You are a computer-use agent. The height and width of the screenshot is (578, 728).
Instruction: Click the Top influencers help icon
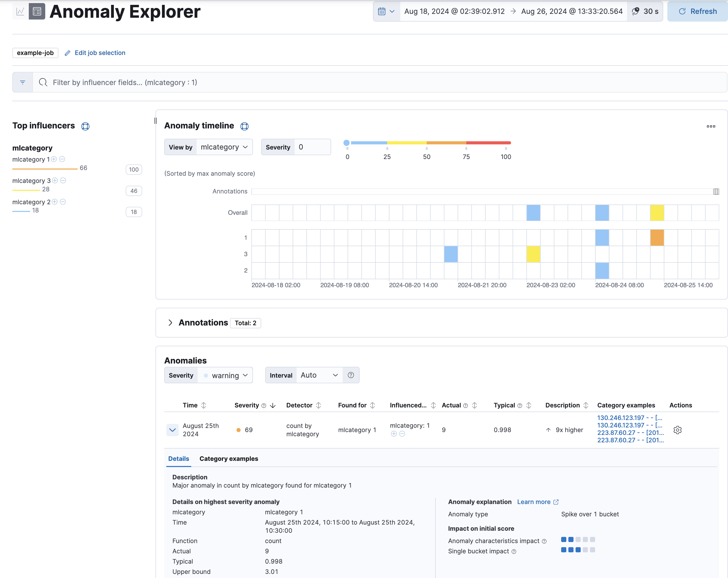85,126
